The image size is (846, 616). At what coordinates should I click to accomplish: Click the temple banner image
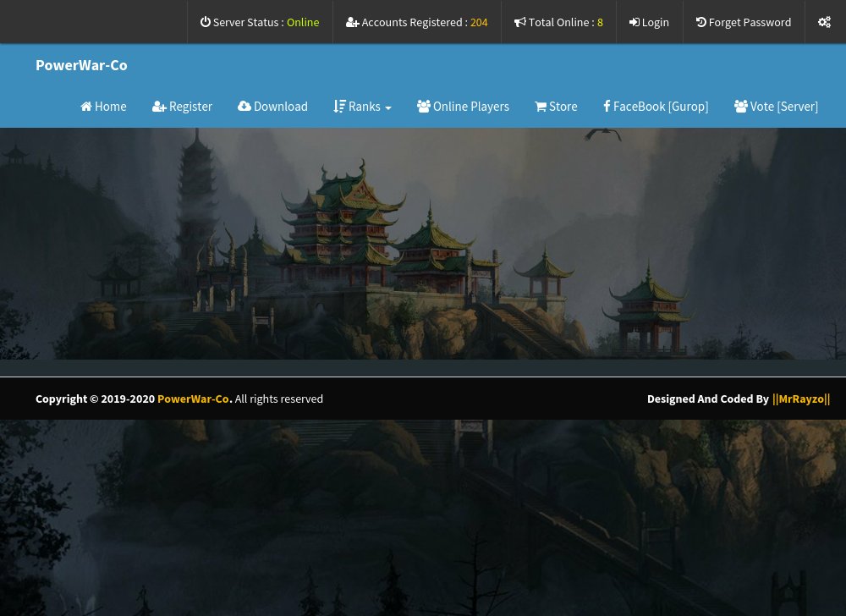point(423,245)
